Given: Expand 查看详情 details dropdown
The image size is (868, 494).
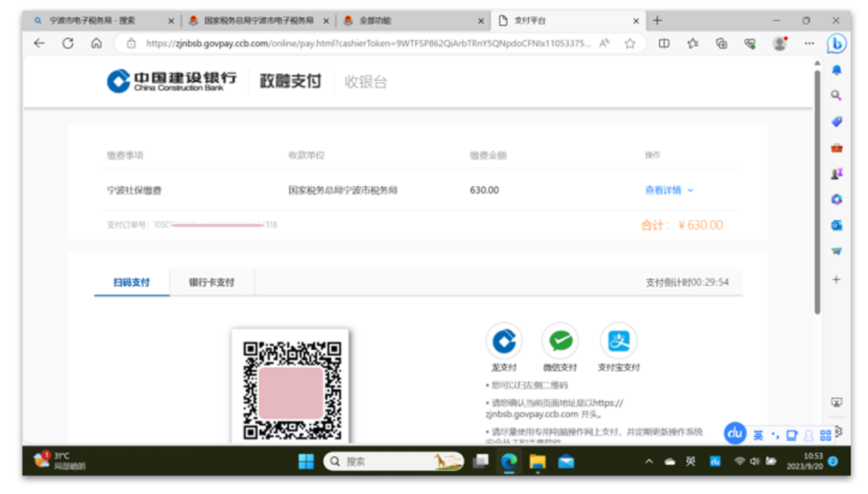Looking at the screenshot, I should coord(669,190).
